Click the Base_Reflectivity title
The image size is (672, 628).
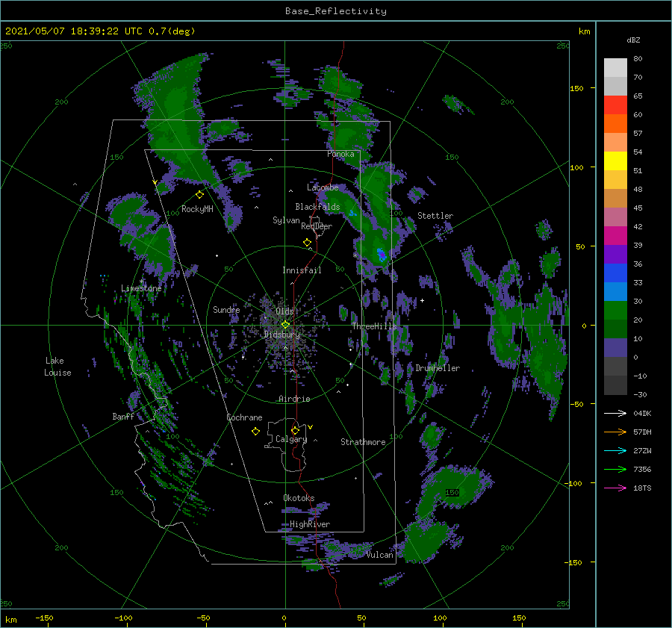coord(336,11)
